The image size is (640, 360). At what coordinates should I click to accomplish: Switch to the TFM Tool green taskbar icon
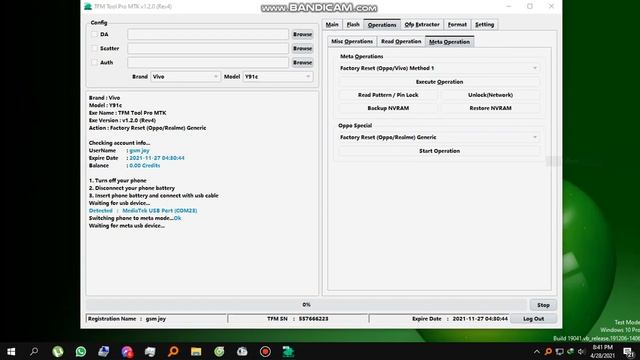click(288, 351)
